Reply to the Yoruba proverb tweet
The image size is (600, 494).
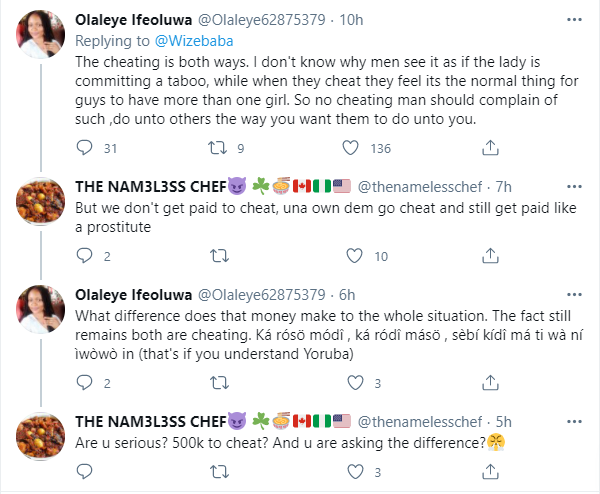point(84,382)
